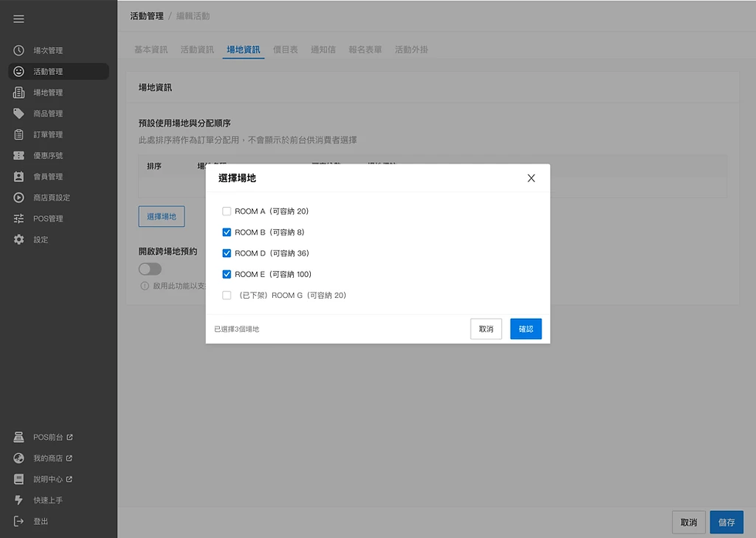This screenshot has height=538, width=756.
Task: Click external link icon beside POS前台
Action: pyautogui.click(x=69, y=437)
